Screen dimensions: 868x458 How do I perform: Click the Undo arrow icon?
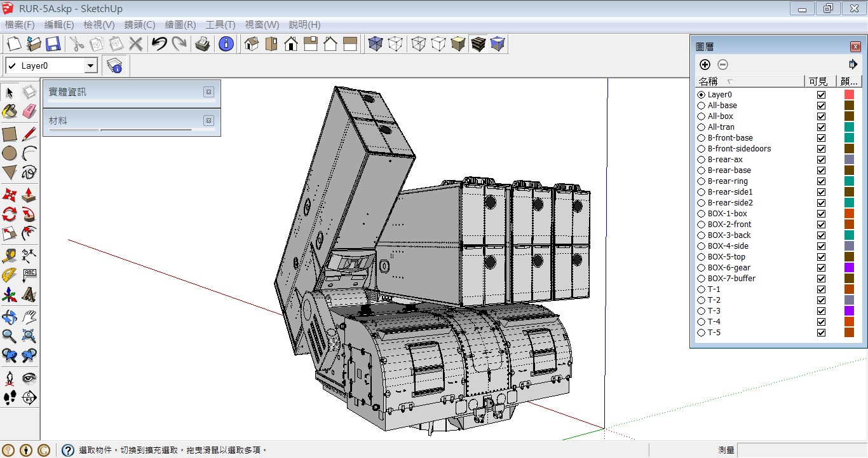(x=159, y=44)
